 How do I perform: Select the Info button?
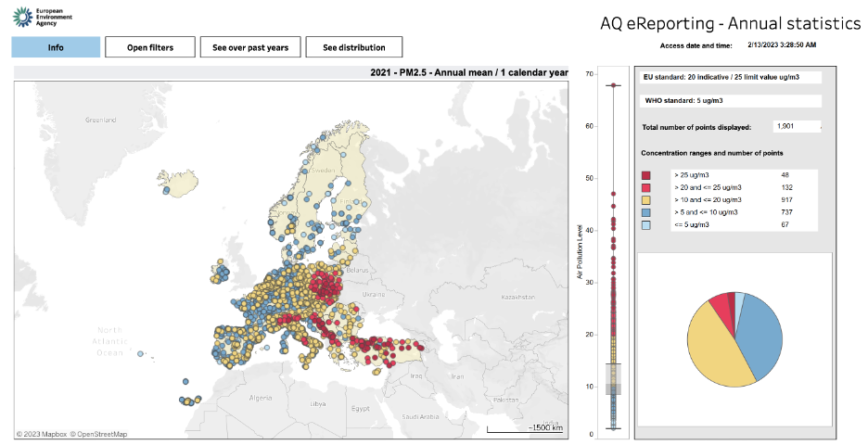[56, 47]
